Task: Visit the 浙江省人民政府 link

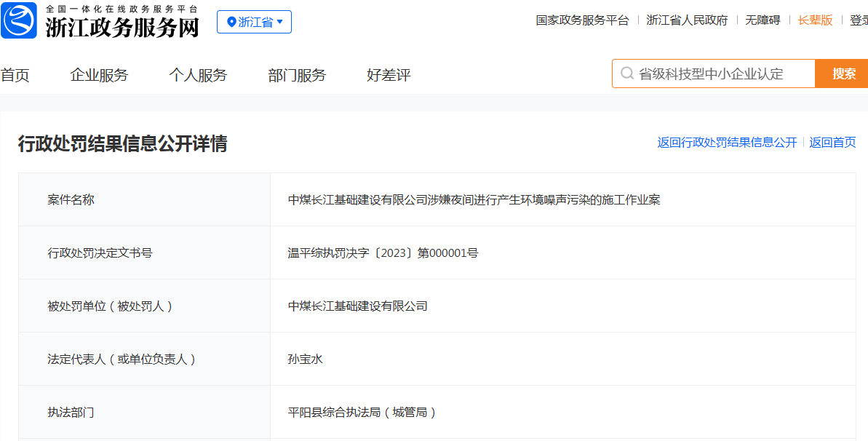Action: 687,20
